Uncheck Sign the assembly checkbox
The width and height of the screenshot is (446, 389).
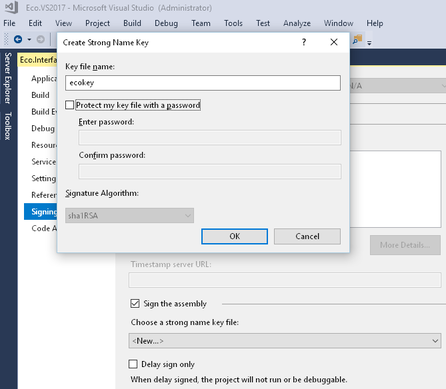point(135,303)
